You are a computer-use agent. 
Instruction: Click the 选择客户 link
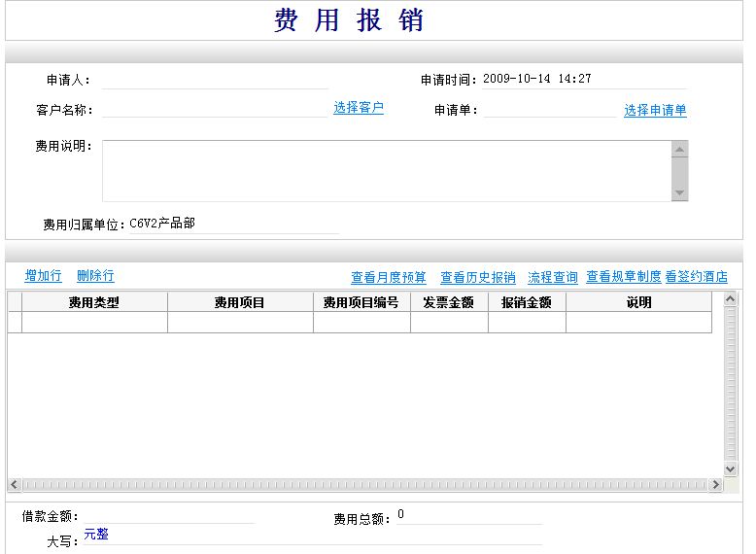tap(359, 108)
